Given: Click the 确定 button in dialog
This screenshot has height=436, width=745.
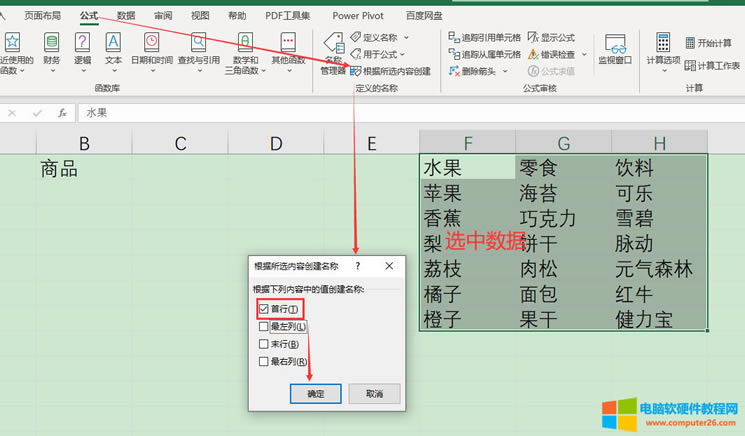Looking at the screenshot, I should [315, 394].
